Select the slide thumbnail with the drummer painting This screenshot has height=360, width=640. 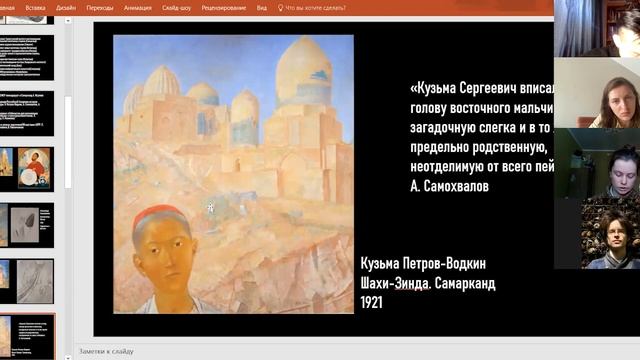(x=27, y=169)
